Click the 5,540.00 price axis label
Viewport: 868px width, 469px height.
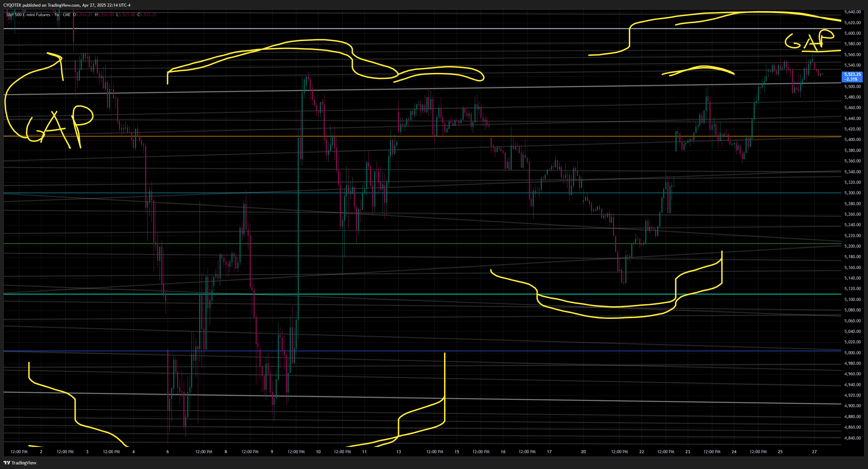(x=853, y=65)
